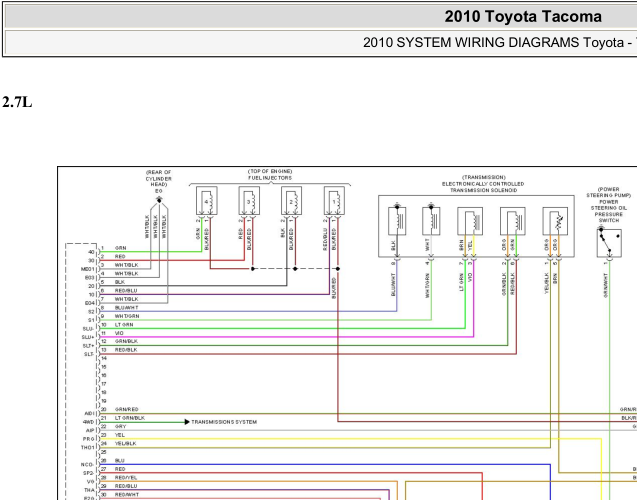The width and height of the screenshot is (637, 500).
Task: Click fuel injector number 1 symbol
Action: tap(334, 201)
